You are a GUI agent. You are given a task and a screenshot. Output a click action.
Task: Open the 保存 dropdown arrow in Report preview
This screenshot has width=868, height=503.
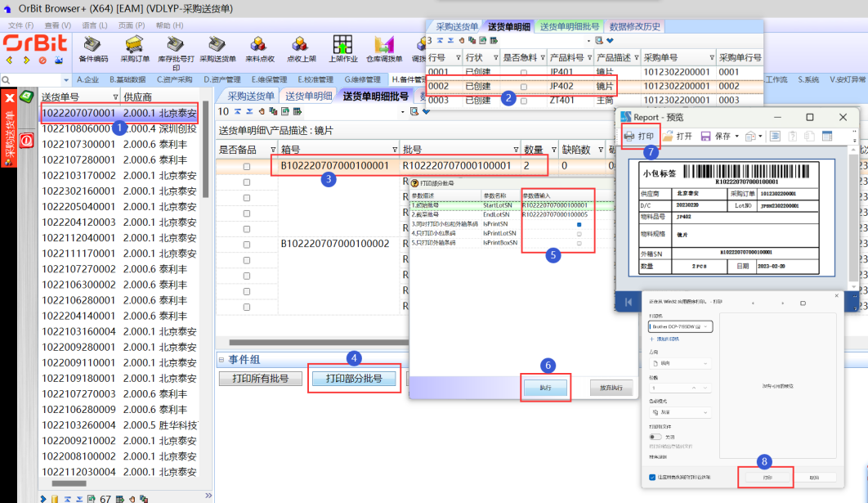736,137
